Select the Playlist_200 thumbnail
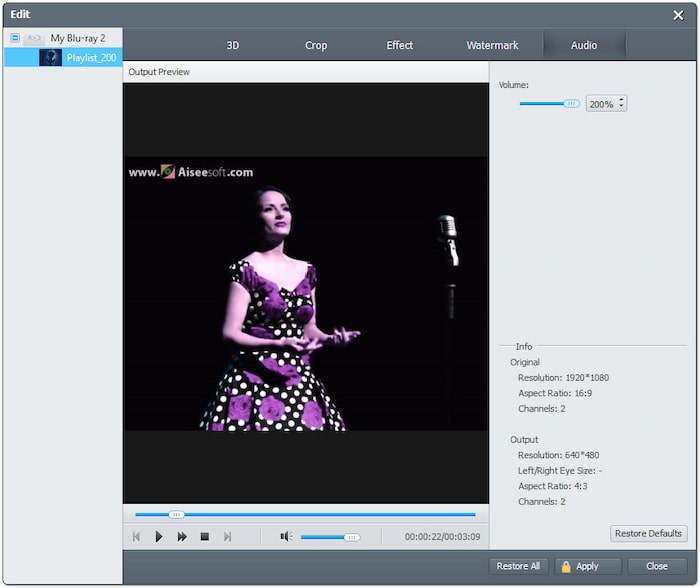 pyautogui.click(x=50, y=58)
